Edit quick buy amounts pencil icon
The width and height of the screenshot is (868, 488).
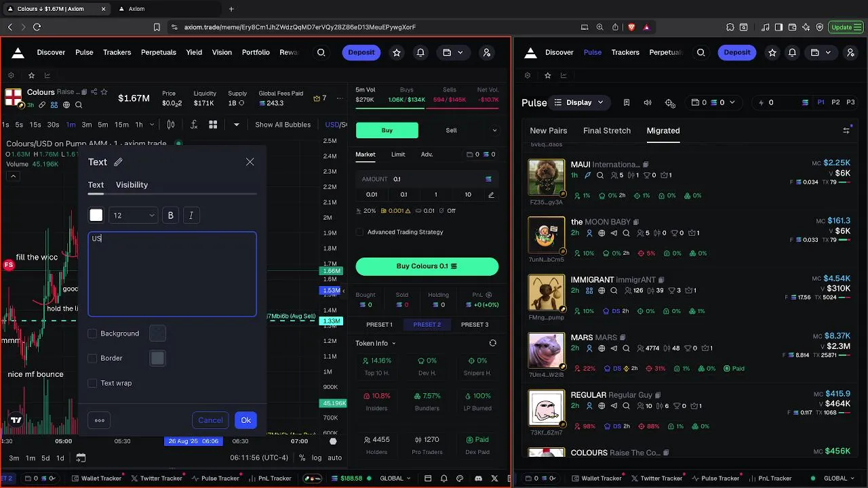click(491, 195)
